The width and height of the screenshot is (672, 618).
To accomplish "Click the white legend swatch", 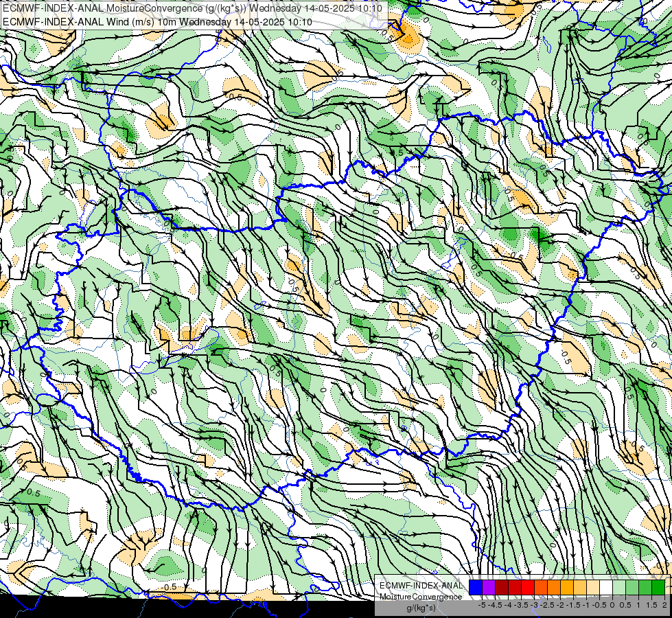I will [606, 588].
